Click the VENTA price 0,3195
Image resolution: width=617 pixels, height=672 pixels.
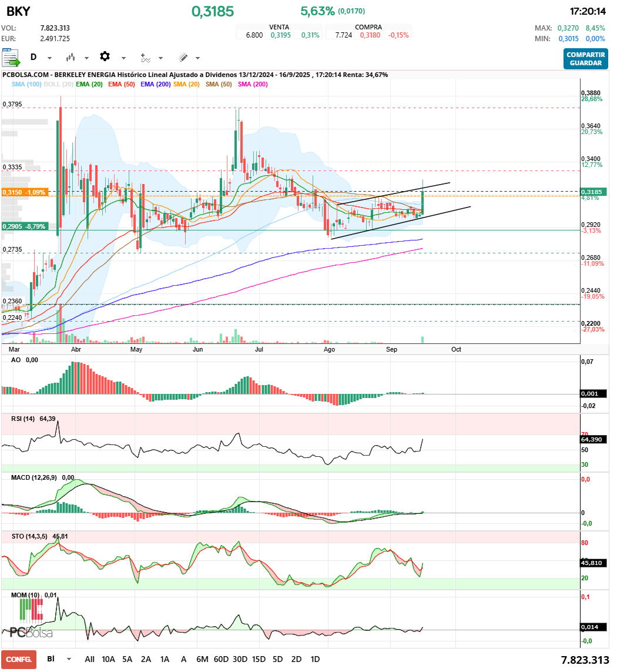281,35
